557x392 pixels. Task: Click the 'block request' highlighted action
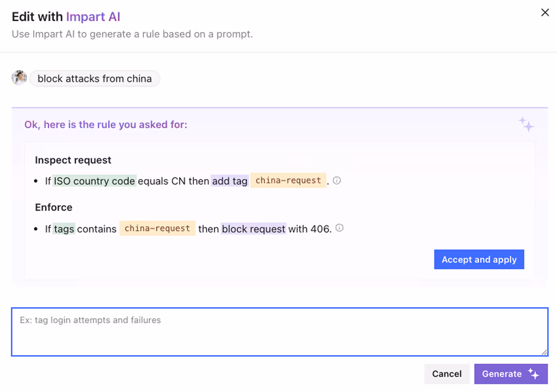click(x=254, y=229)
